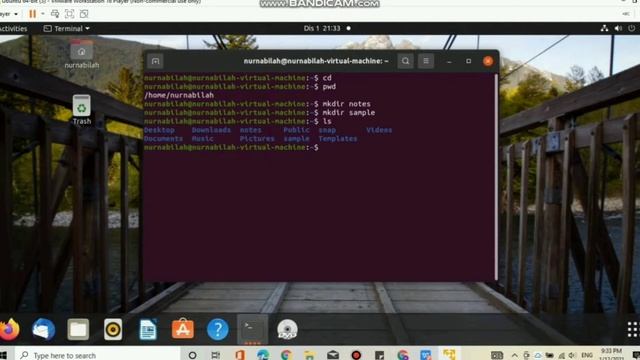Open Task View on Windows taskbar
The image size is (640, 360).
tap(216, 355)
